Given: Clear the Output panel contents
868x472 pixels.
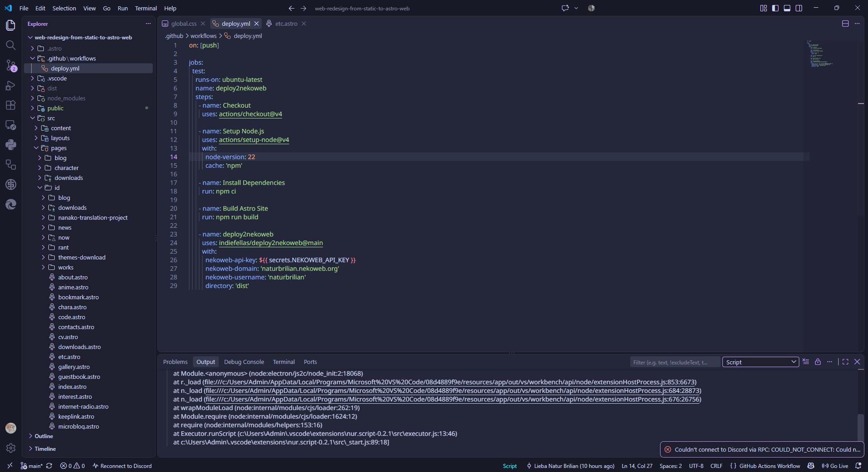Looking at the screenshot, I should 806,362.
